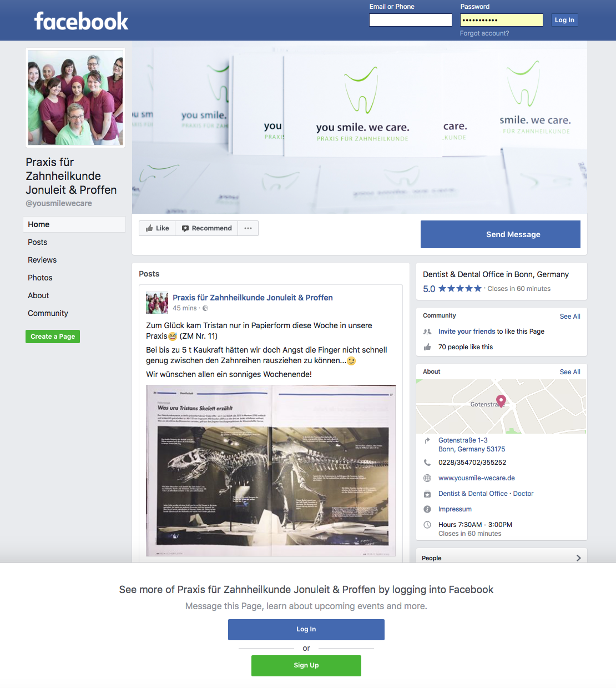Click the Recommend button

206,228
